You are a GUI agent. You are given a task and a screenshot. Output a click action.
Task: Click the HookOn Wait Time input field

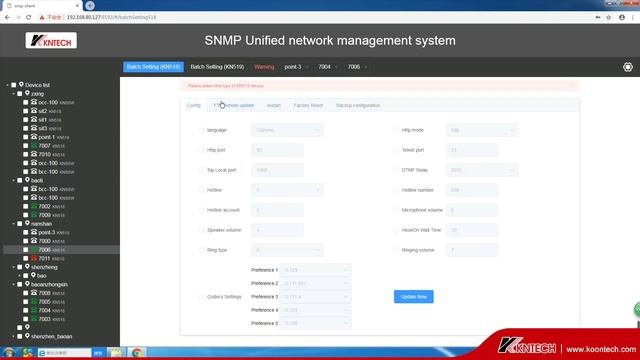point(472,230)
